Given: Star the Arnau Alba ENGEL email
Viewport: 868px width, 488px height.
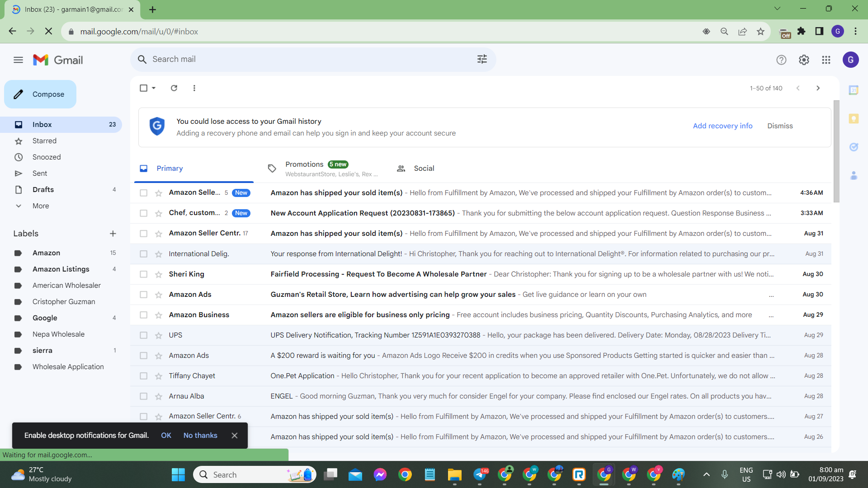Looking at the screenshot, I should [159, 396].
